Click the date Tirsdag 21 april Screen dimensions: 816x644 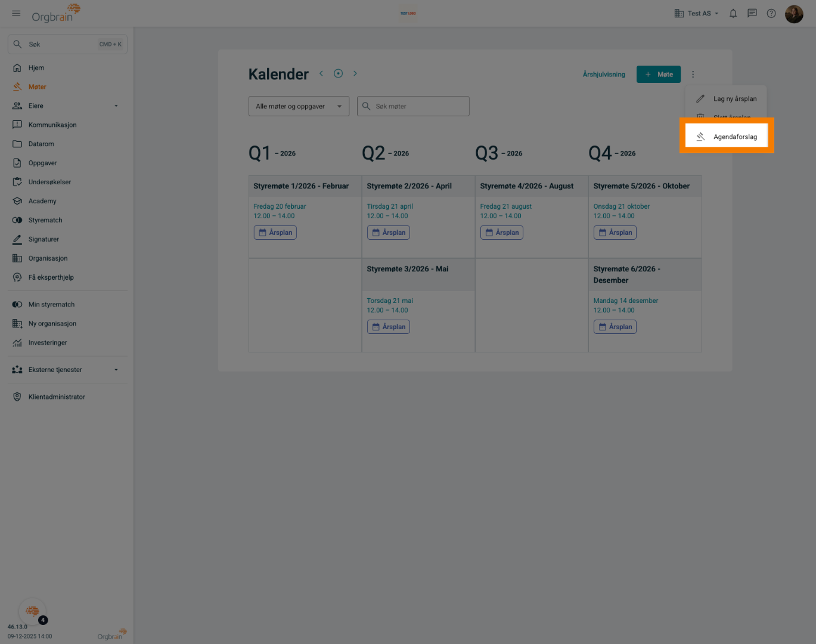[390, 206]
